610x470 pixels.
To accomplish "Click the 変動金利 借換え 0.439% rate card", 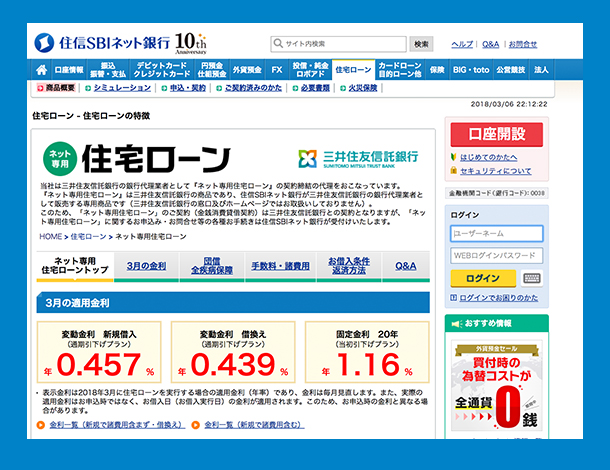I will pyautogui.click(x=233, y=352).
